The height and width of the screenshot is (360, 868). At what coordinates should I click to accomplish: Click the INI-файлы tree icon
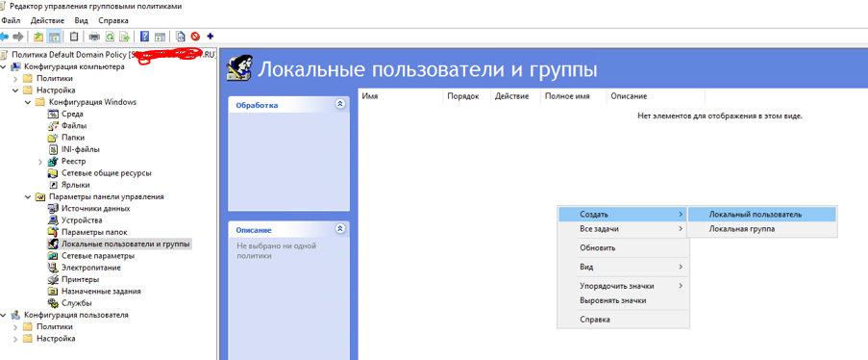pyautogui.click(x=53, y=149)
